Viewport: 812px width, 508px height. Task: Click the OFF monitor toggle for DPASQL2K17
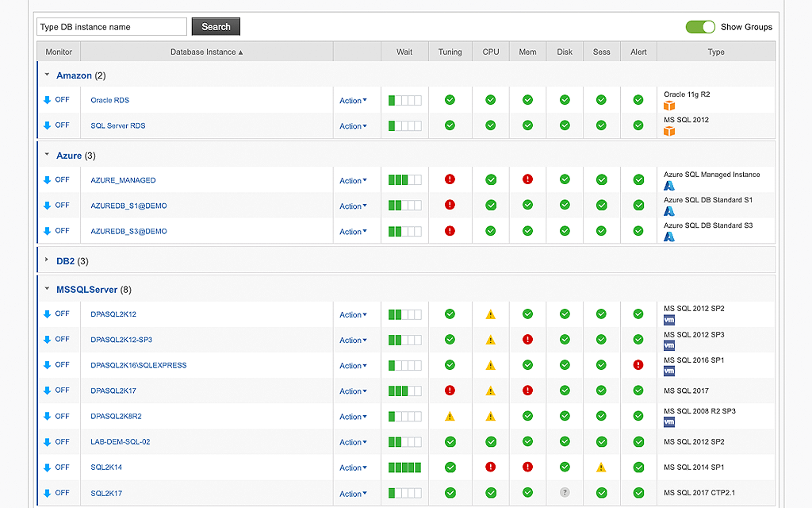click(58, 391)
